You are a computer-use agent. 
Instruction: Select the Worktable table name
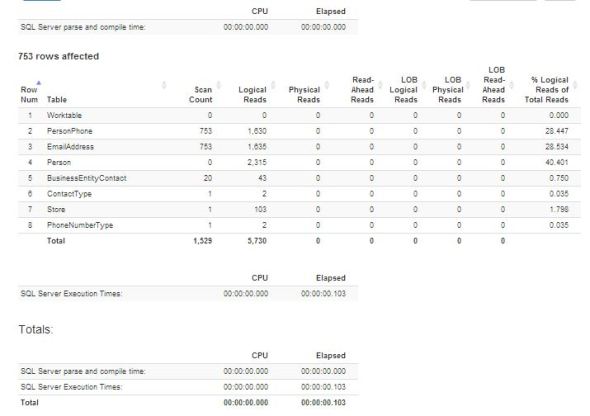point(64,115)
